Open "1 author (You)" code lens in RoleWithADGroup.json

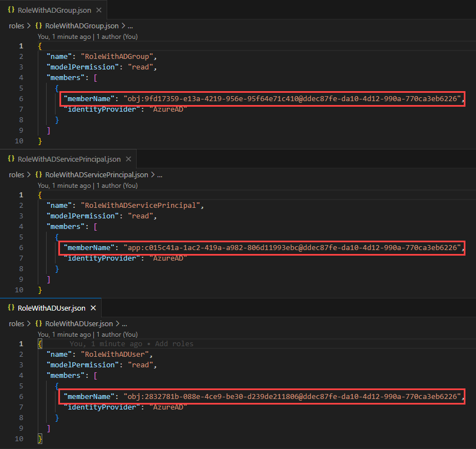(x=117, y=37)
